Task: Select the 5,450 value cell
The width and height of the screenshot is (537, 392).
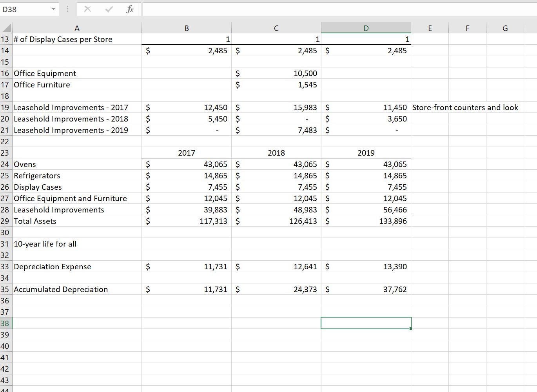Action: [187, 119]
